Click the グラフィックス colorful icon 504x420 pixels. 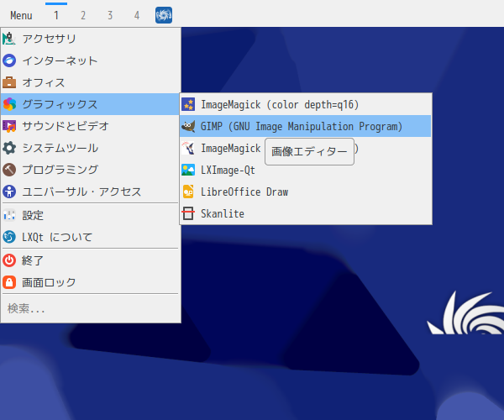click(9, 104)
